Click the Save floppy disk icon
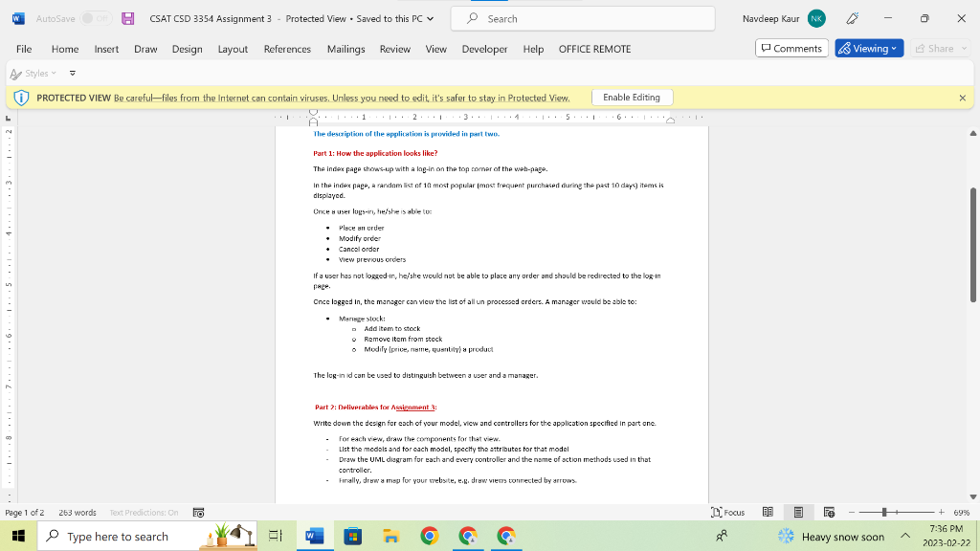Image resolution: width=980 pixels, height=551 pixels. pos(128,19)
